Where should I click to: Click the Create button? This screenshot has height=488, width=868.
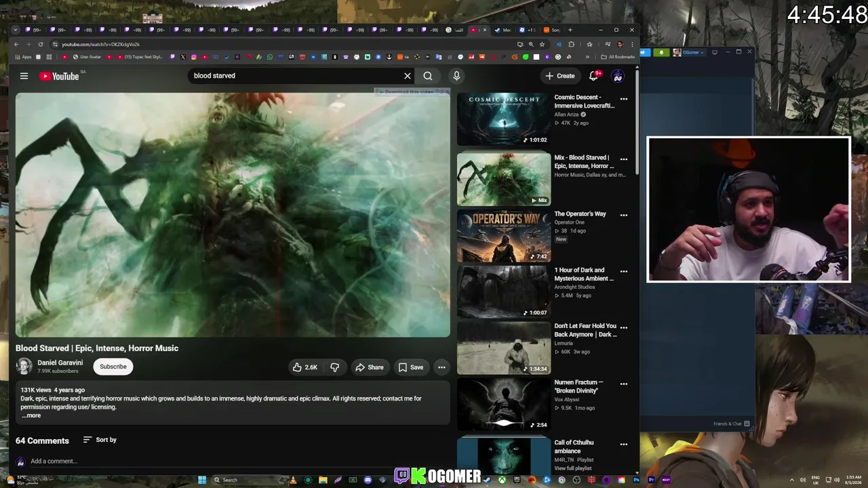coord(560,76)
